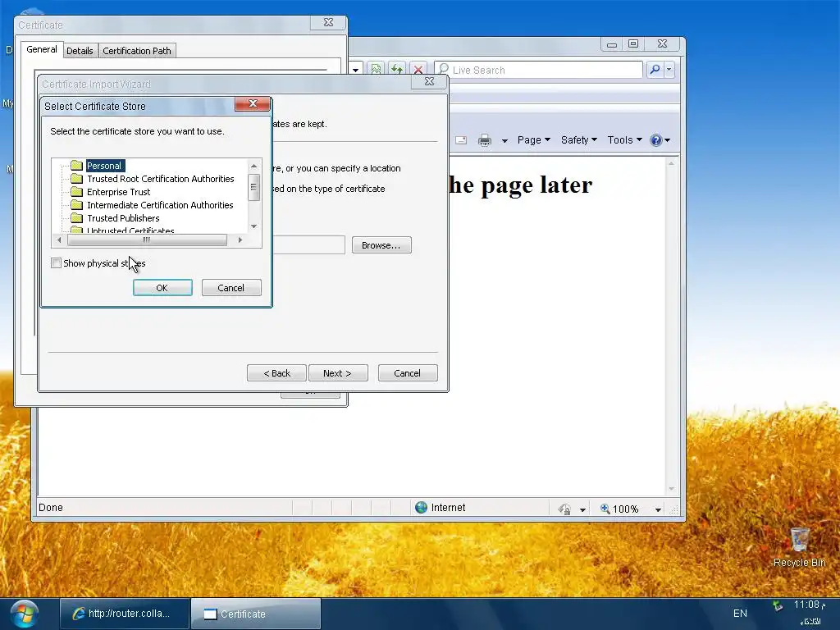
Task: Click the store list scroll left arrow
Action: point(59,240)
